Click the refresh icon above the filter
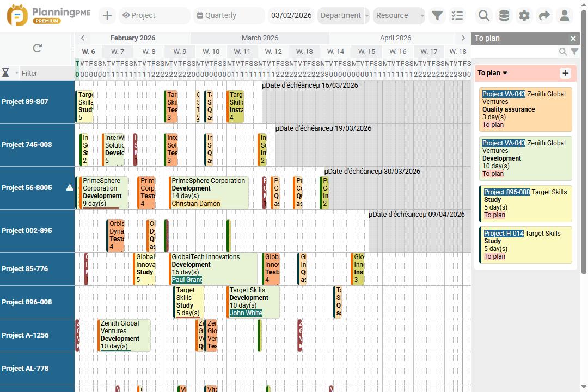The image size is (588, 392). click(x=37, y=48)
